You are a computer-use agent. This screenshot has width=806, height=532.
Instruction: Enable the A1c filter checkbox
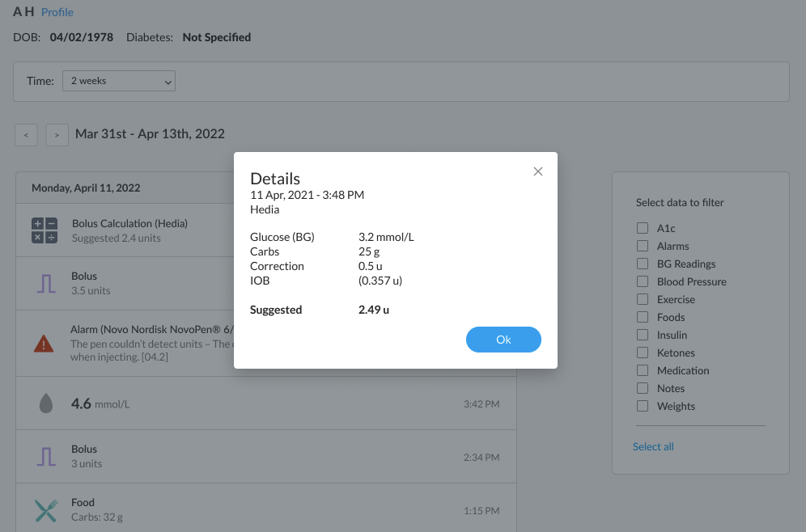[x=643, y=228]
